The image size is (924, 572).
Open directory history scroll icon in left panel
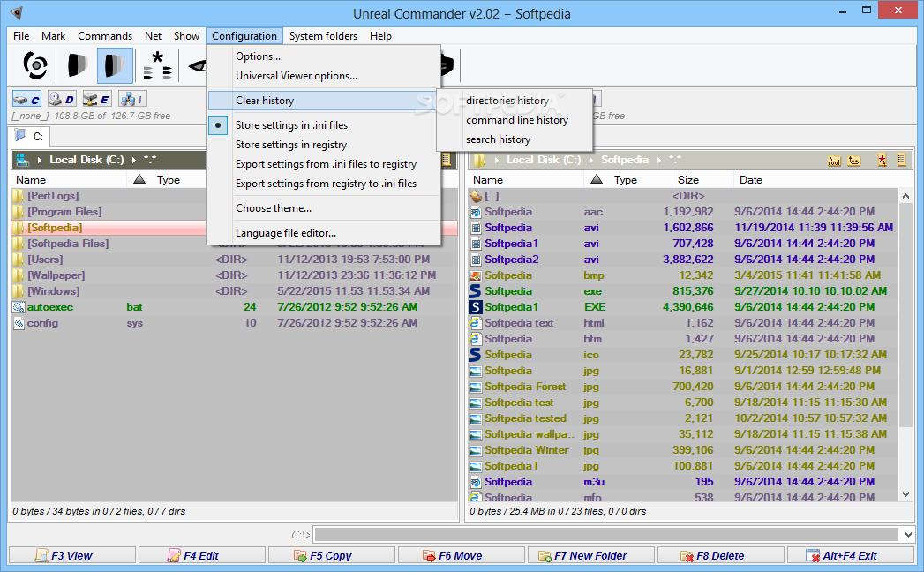[x=447, y=160]
